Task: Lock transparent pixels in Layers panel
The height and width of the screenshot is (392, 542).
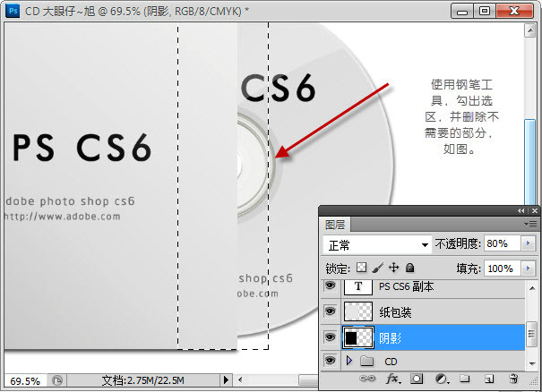Action: pyautogui.click(x=361, y=268)
